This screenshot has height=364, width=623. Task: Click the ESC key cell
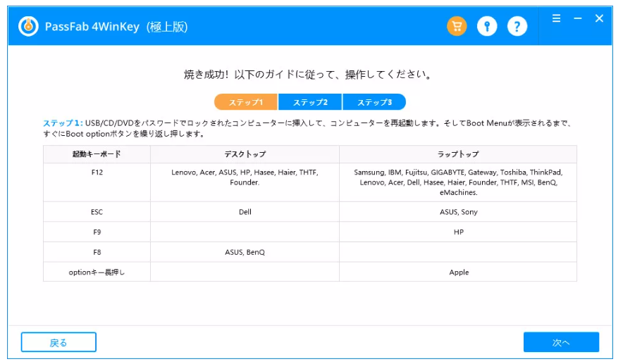click(97, 212)
